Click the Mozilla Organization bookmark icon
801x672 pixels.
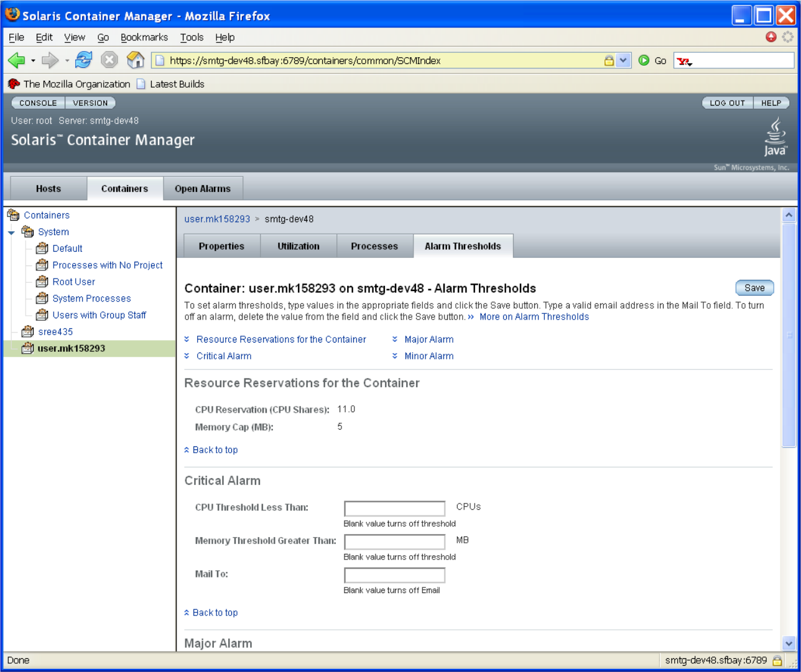pos(14,84)
